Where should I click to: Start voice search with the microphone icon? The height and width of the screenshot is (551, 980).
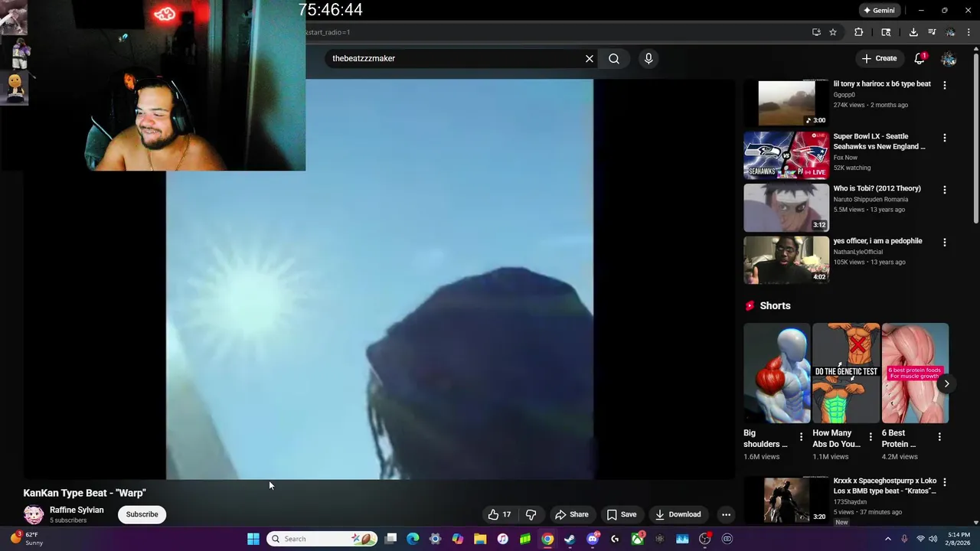coord(648,58)
